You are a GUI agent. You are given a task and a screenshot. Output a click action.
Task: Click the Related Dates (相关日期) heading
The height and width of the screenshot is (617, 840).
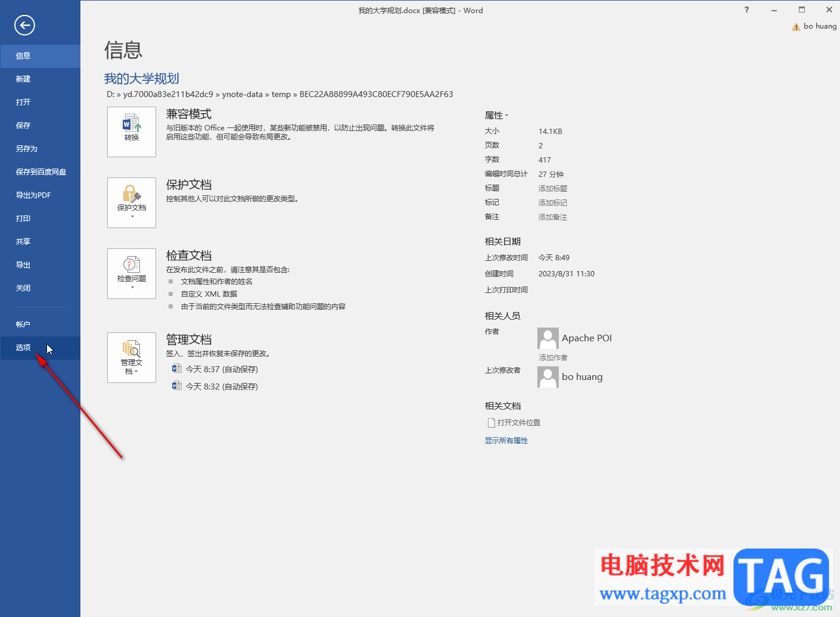[x=503, y=242]
